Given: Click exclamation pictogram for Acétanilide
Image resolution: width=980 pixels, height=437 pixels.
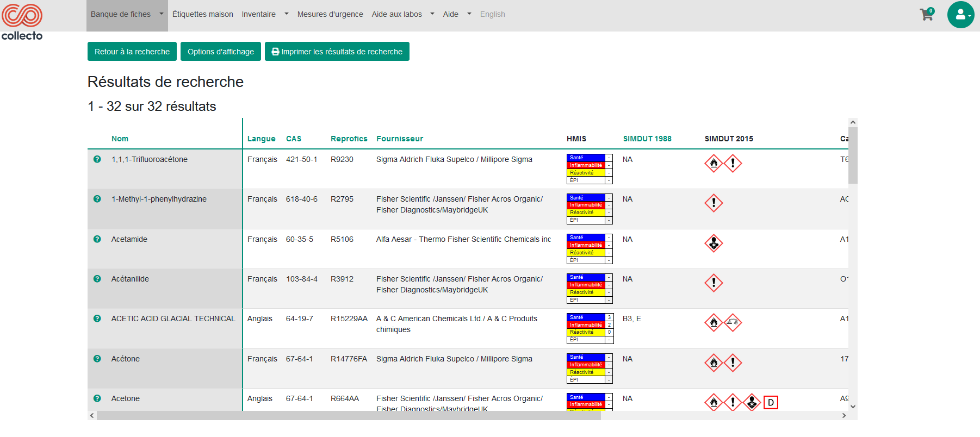Looking at the screenshot, I should [x=714, y=283].
